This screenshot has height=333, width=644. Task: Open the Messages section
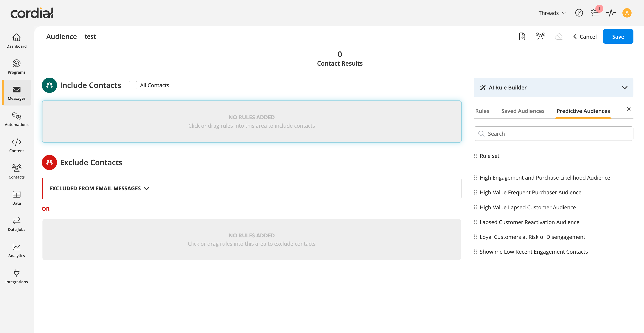point(16,93)
